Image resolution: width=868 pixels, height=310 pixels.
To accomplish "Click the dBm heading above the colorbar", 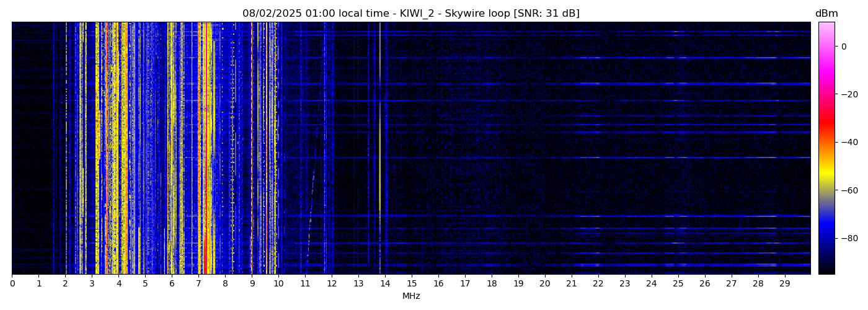I will click(826, 14).
